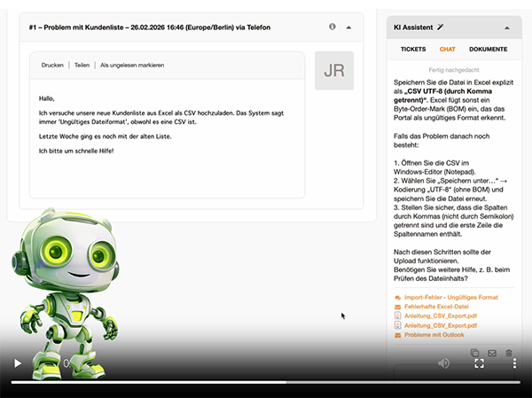The height and width of the screenshot is (398, 532).
Task: Switch to the TICKETS tab
Action: [x=413, y=50]
